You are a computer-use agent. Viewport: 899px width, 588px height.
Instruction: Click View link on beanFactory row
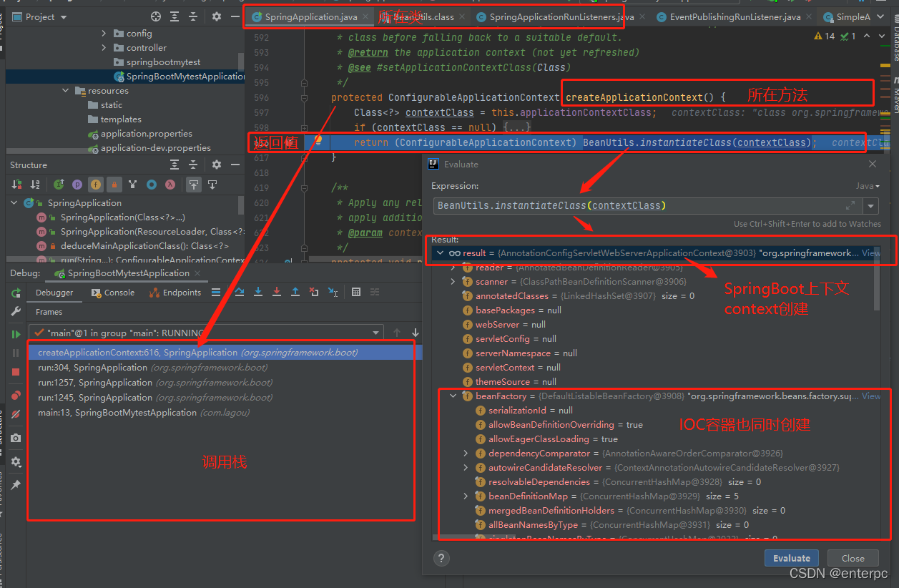point(871,396)
